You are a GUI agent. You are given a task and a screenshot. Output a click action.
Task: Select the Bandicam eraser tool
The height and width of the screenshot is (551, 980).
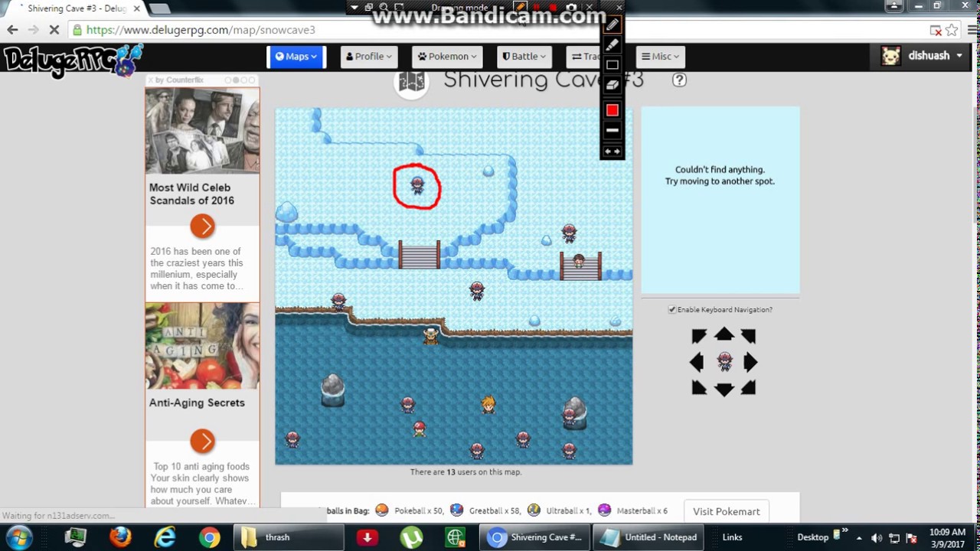(612, 86)
